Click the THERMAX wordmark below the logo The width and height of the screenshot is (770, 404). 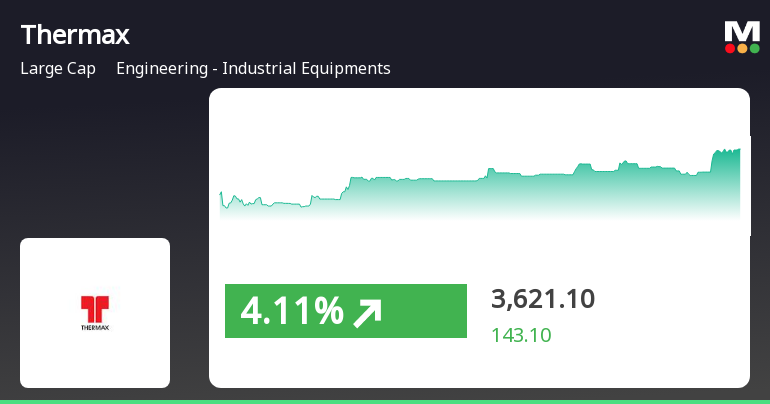coord(95,326)
